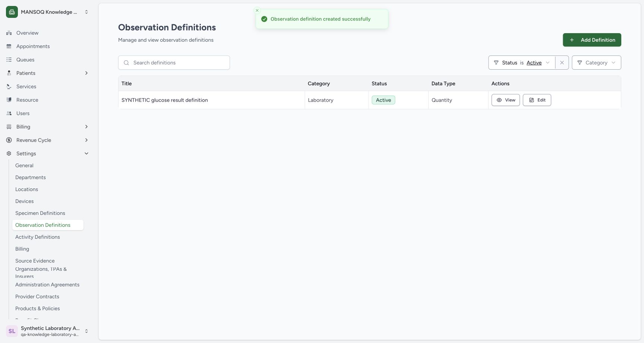Screen dimensions: 644x343
Task: Click the Settings gear icon
Action: pos(9,153)
